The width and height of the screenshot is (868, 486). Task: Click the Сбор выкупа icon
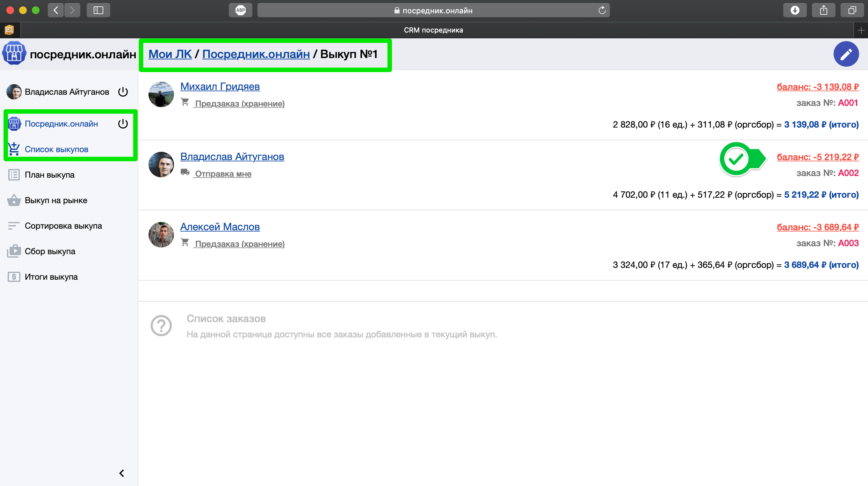point(14,251)
